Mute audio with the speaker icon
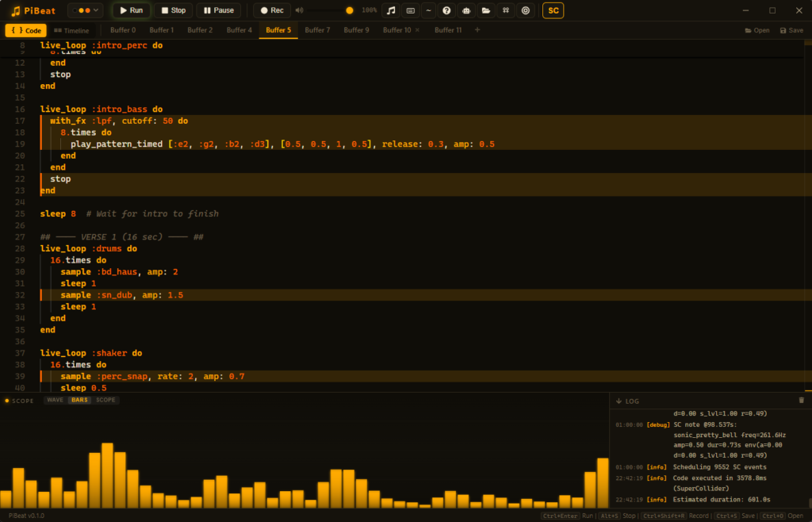The image size is (812, 522). (x=299, y=10)
